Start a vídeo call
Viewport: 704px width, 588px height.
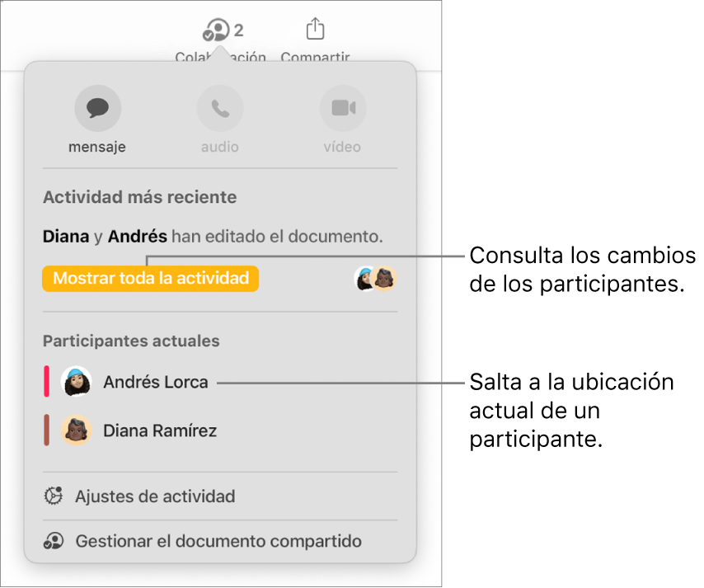point(343,108)
